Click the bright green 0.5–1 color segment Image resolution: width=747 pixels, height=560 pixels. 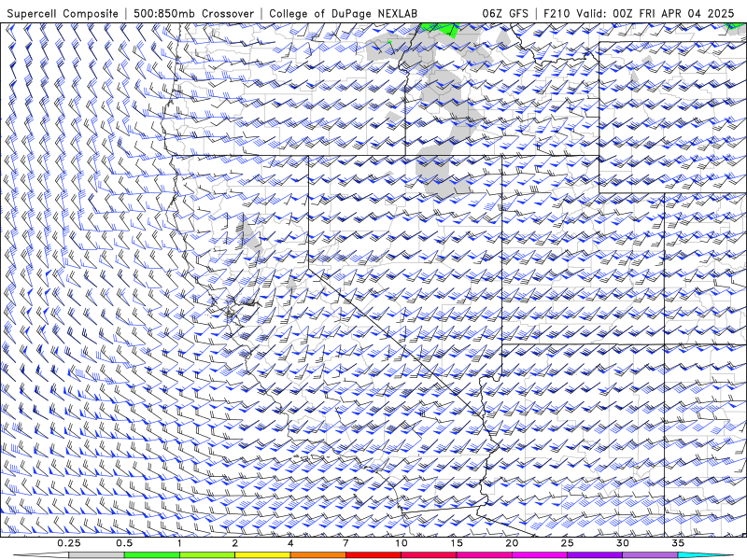tap(152, 555)
